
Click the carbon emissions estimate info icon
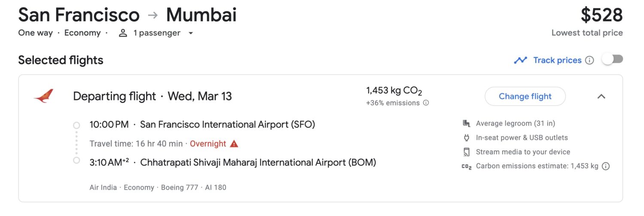click(x=606, y=166)
